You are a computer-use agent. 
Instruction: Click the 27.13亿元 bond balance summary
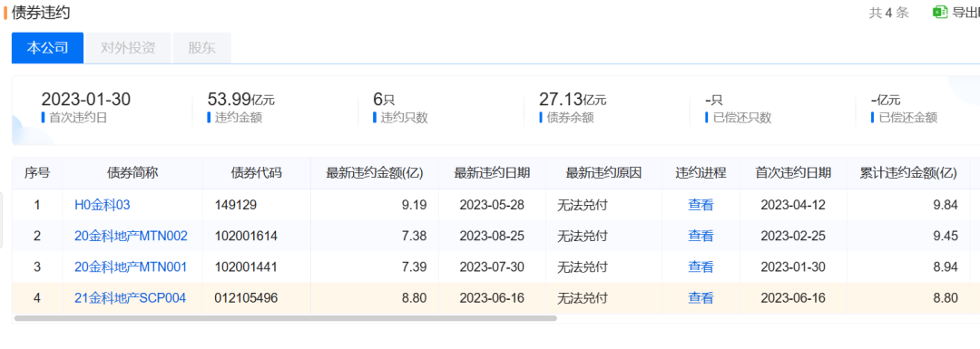[x=573, y=100]
